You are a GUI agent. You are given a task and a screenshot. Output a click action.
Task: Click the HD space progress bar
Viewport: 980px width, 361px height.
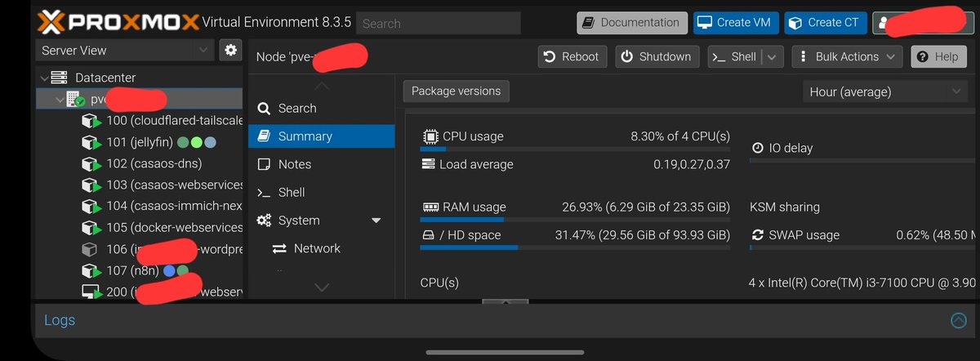point(575,247)
